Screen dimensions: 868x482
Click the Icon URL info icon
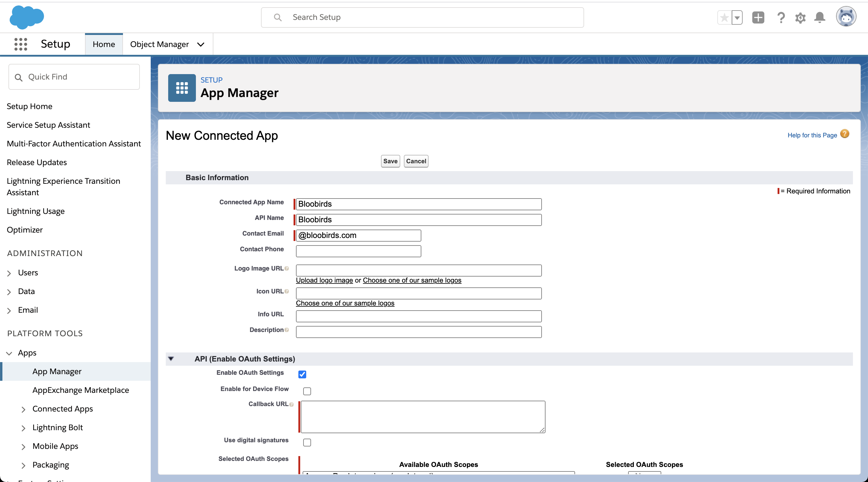[x=286, y=291]
